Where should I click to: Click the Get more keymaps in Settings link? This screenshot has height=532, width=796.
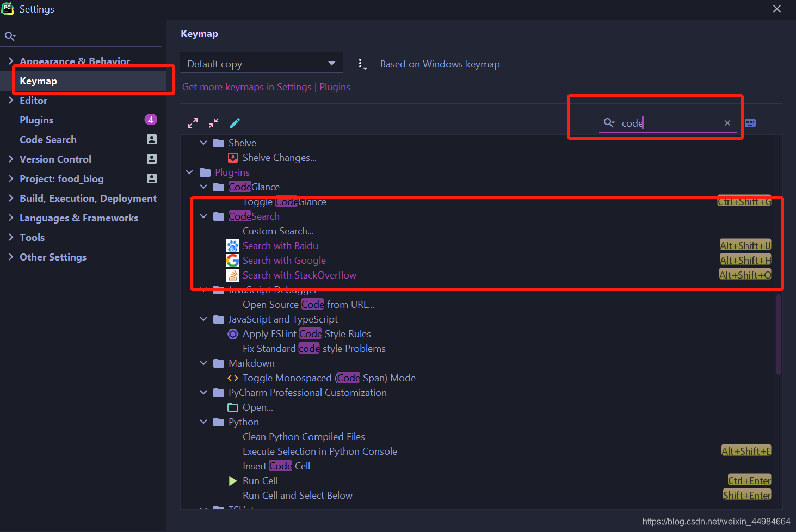246,87
